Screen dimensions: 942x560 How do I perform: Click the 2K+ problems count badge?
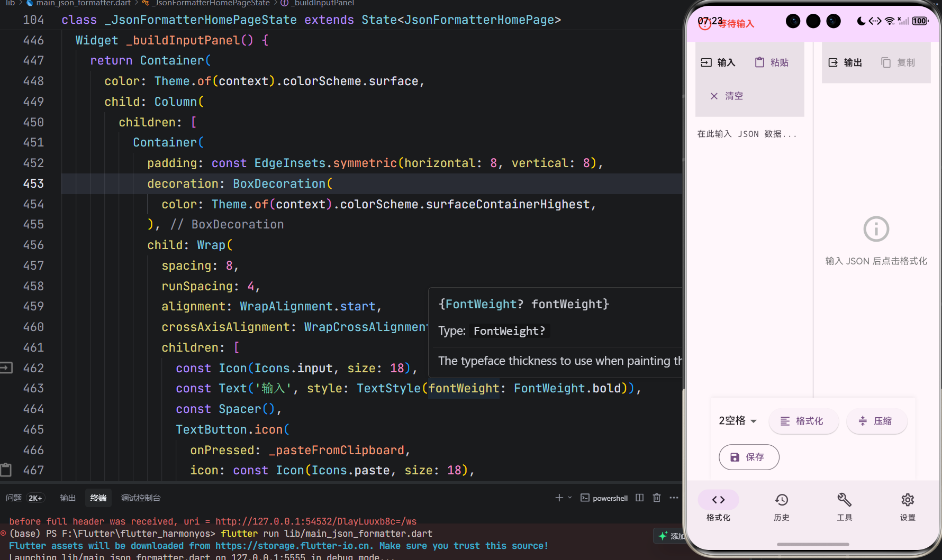tap(35, 498)
